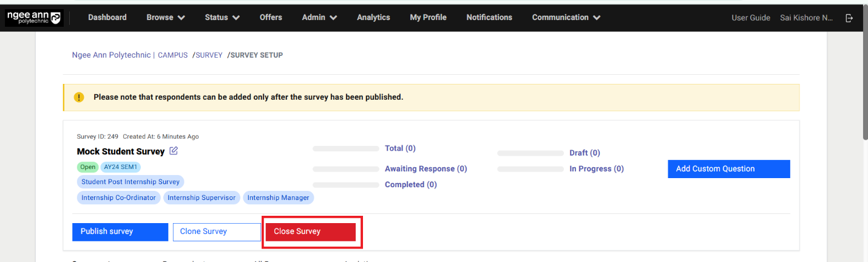The image size is (868, 262).
Task: Open the Status dropdown menu
Action: pyautogui.click(x=222, y=18)
